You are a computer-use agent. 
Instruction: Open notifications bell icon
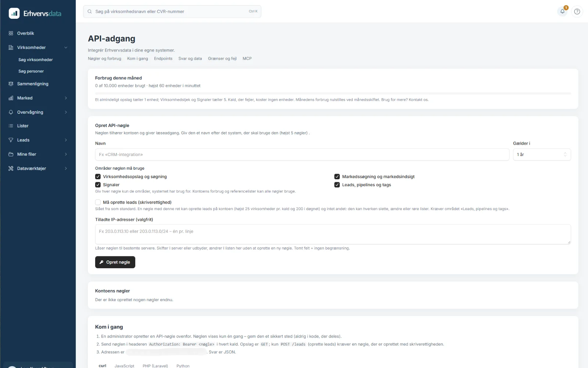(x=562, y=11)
